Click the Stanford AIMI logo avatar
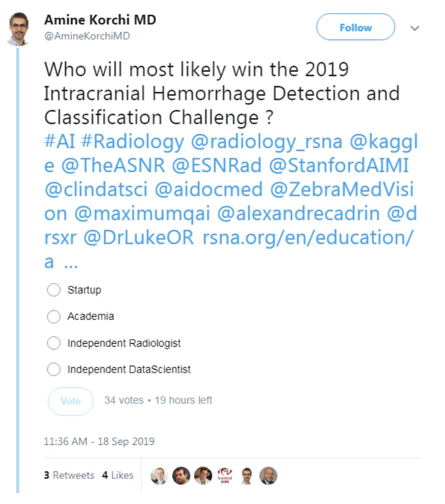Screen dimensions: 445x504 (x=225, y=475)
